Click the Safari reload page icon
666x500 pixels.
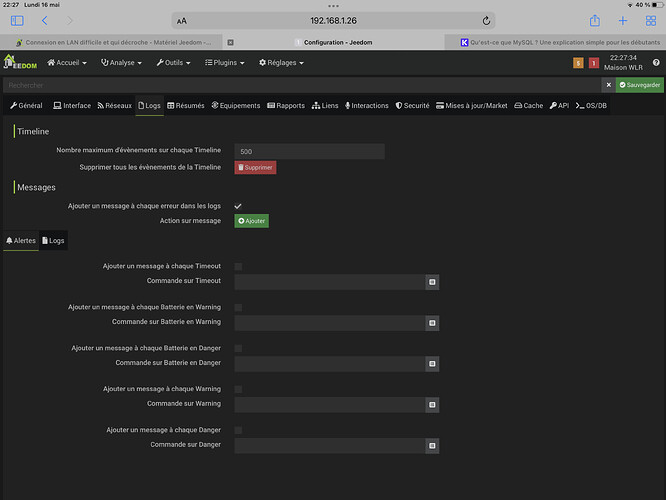(x=486, y=20)
